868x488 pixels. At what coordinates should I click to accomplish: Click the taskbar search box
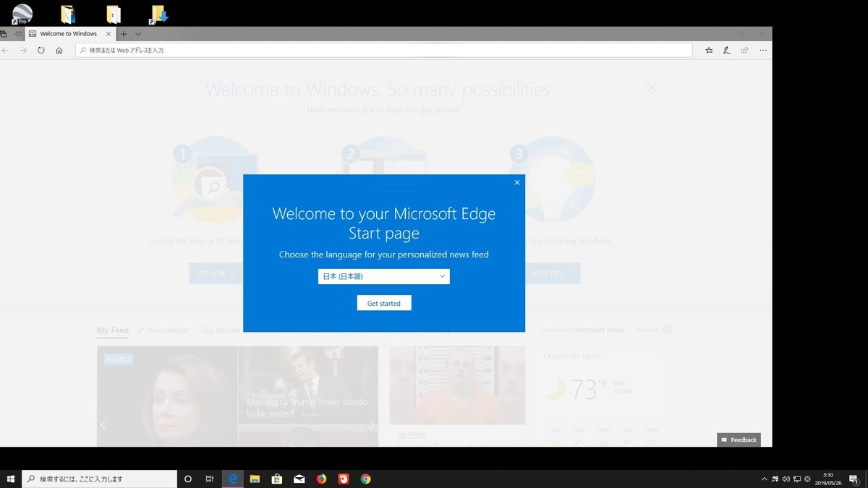100,479
